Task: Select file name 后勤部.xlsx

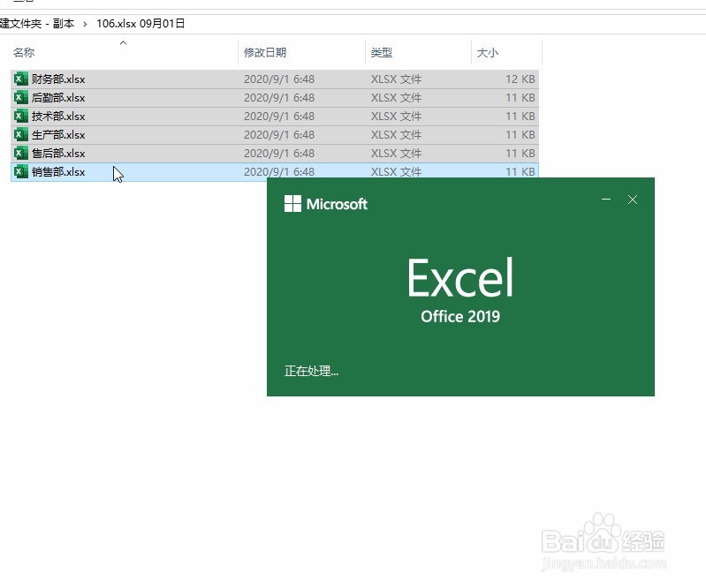Action: (x=58, y=98)
